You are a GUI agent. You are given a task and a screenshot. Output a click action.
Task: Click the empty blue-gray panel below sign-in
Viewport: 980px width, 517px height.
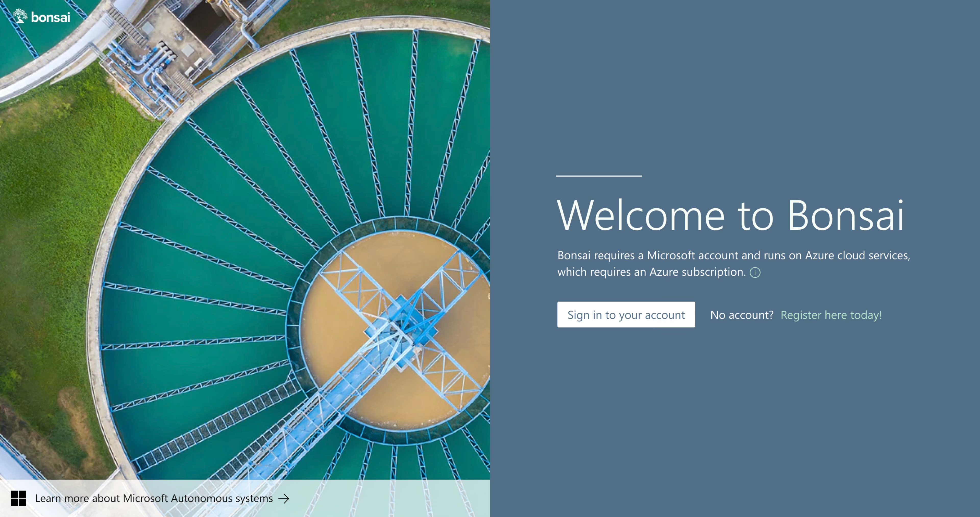734,419
